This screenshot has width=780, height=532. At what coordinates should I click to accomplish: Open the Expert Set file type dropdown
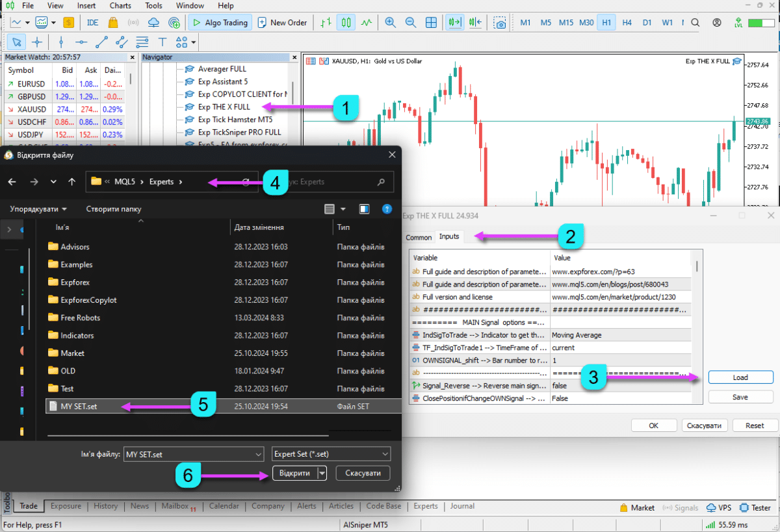coord(331,454)
